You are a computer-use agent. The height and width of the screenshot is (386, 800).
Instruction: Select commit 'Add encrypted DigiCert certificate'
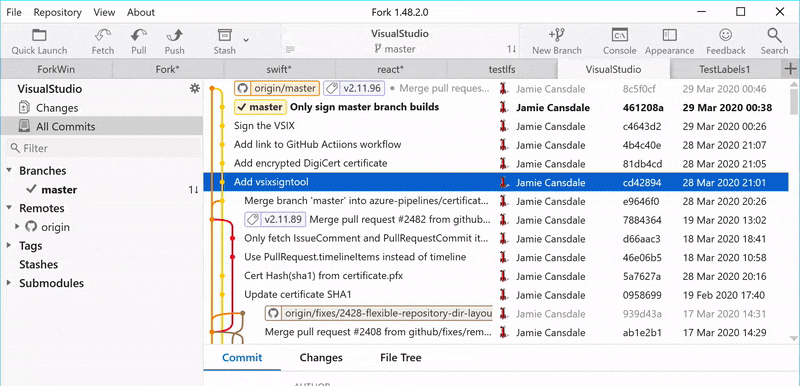pyautogui.click(x=310, y=163)
